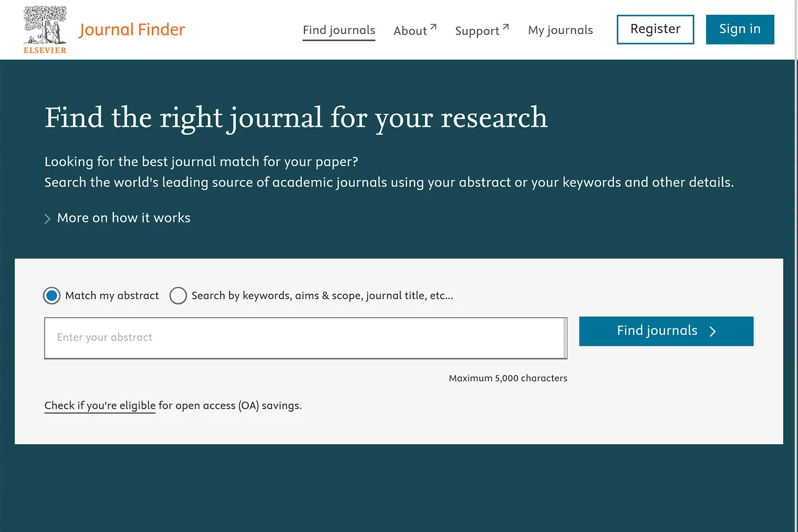Focus the Enter your abstract text field
The width and height of the screenshot is (798, 532).
click(306, 338)
